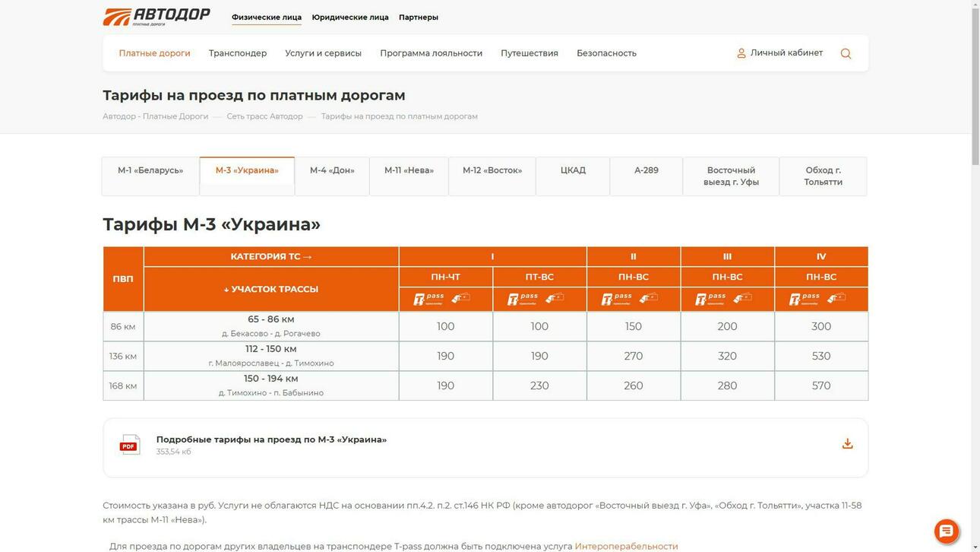Open the Партнеры section
Screen dimensions: 980x552
(419, 17)
